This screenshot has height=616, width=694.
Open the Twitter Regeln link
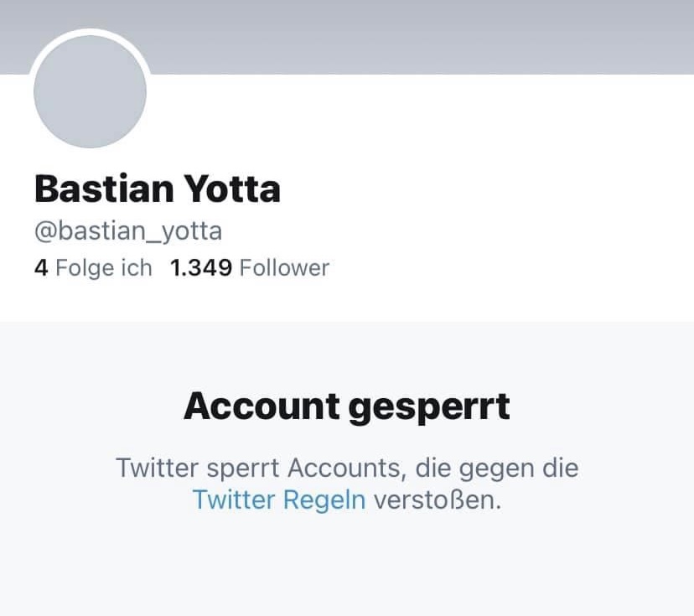coord(279,500)
